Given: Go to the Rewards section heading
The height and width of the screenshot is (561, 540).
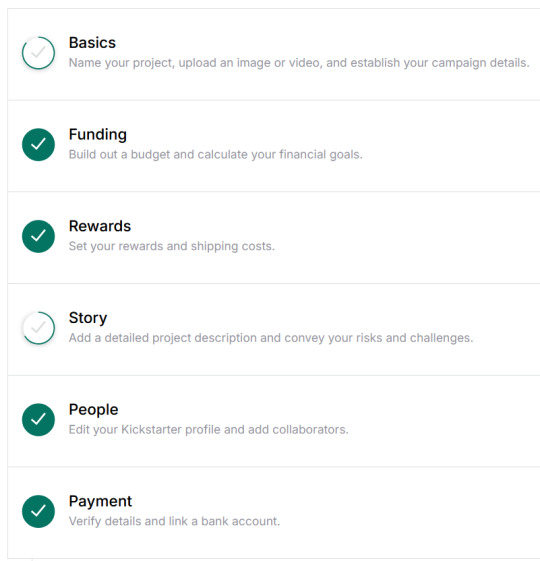Looking at the screenshot, I should [x=100, y=226].
